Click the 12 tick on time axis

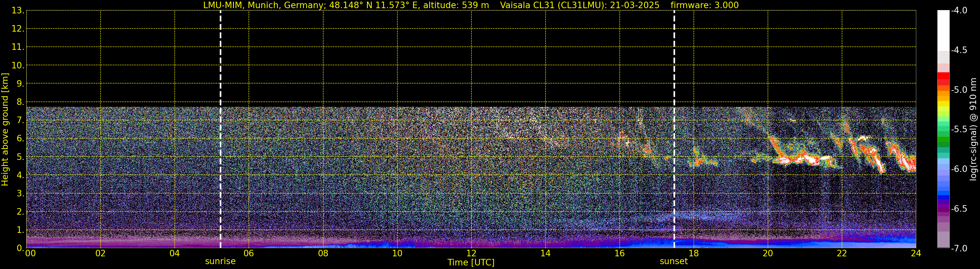tap(471, 253)
